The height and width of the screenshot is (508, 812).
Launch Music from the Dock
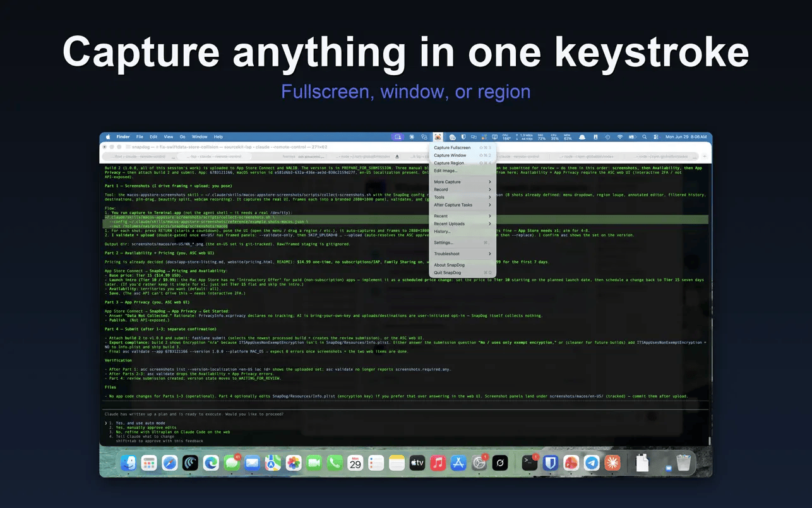pyautogui.click(x=438, y=463)
